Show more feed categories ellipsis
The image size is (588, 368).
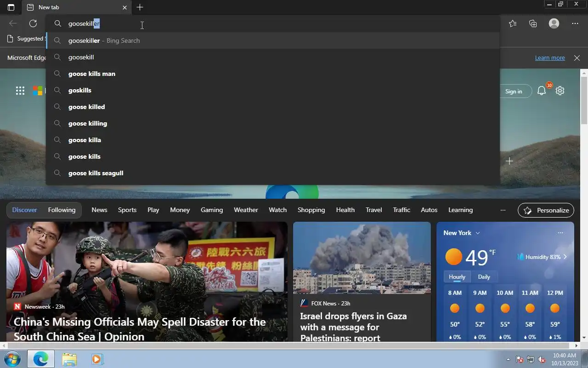point(503,210)
